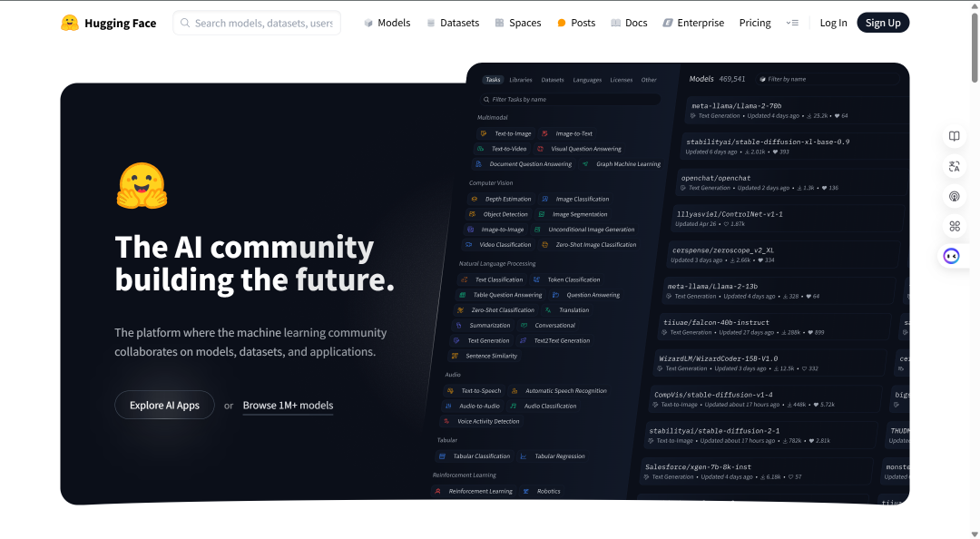
Task: Click the Explore AI Apps button
Action: point(164,406)
